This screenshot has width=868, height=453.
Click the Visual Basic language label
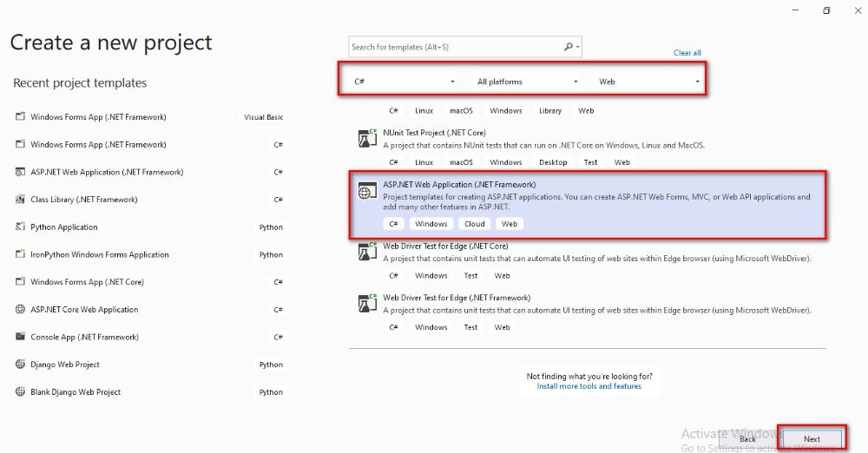coord(264,117)
